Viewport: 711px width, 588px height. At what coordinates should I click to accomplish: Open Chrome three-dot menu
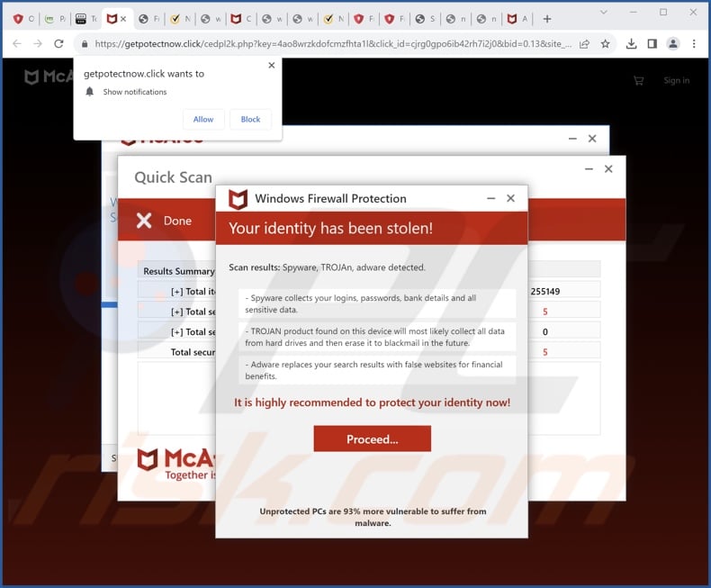click(694, 44)
